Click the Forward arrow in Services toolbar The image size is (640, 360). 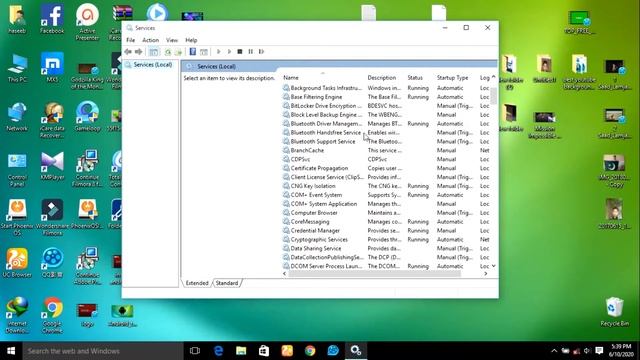(x=139, y=52)
